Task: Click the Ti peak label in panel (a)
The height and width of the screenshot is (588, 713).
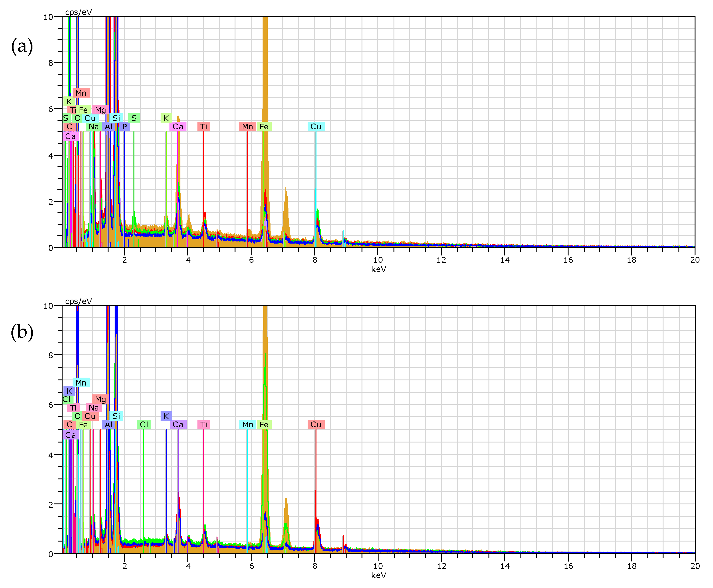Action: pyautogui.click(x=204, y=127)
